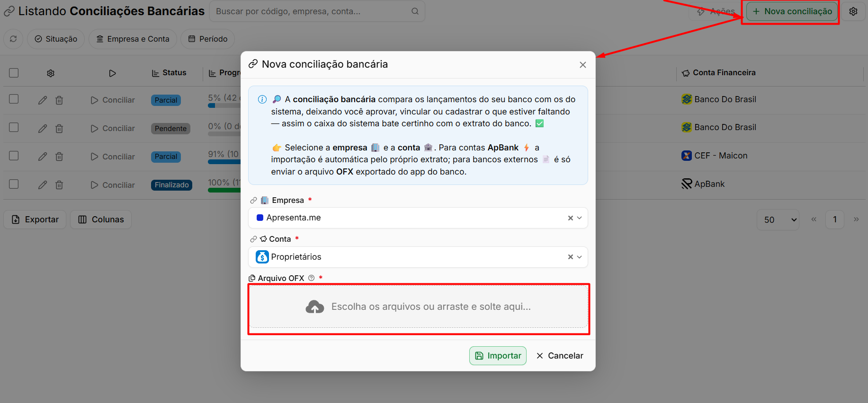This screenshot has width=868, height=403.
Task: Edit the Pendente conciliation row
Action: 43,128
